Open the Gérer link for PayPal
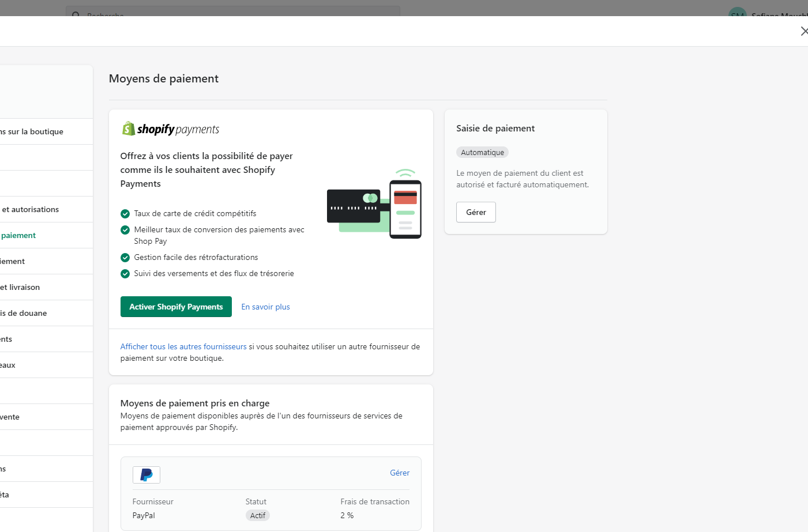Screen dimensions: 808x532 [x=400, y=473]
